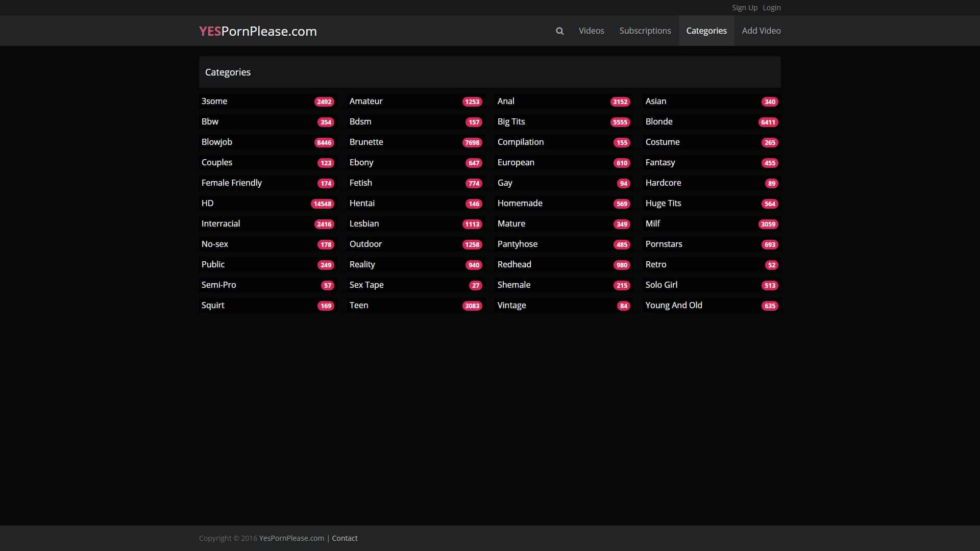The width and height of the screenshot is (980, 551).
Task: Choose the Costume category
Action: point(662,142)
